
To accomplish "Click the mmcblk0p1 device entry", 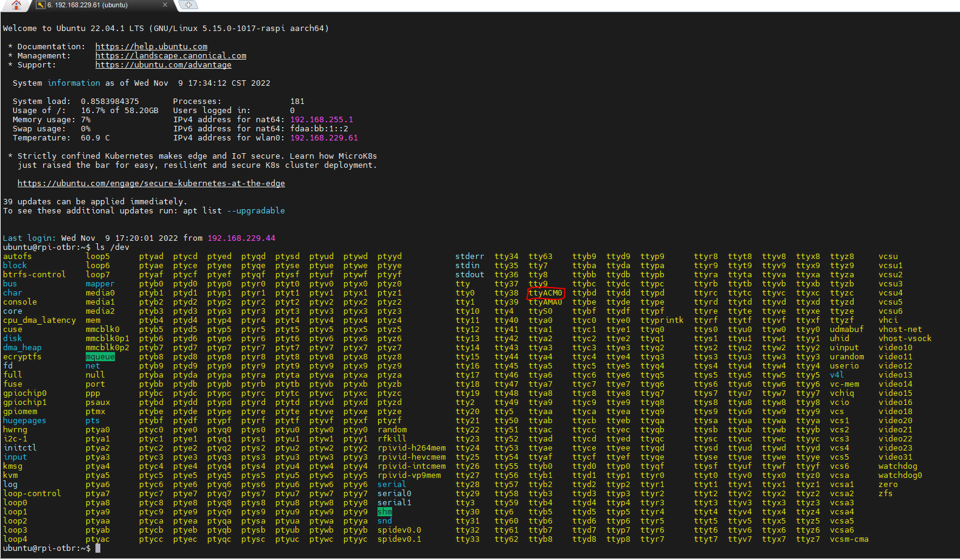I will tap(108, 339).
